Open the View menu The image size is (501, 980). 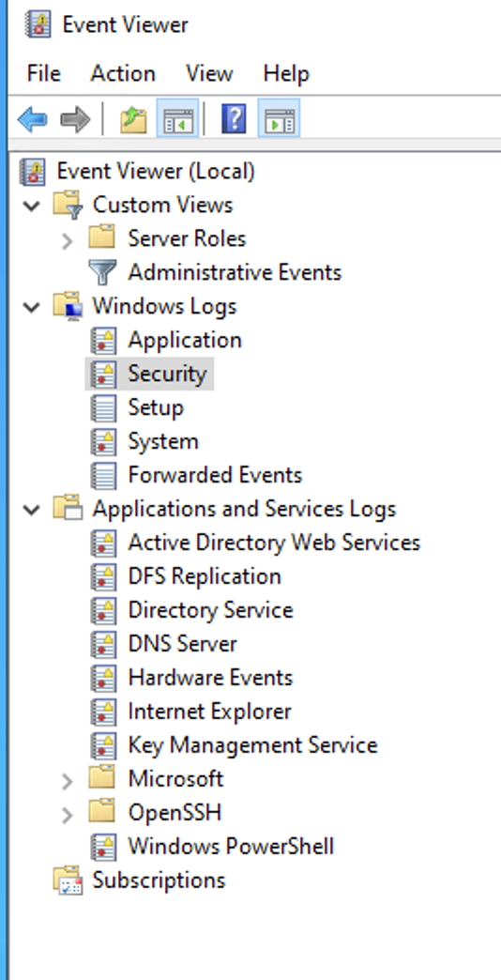209,74
